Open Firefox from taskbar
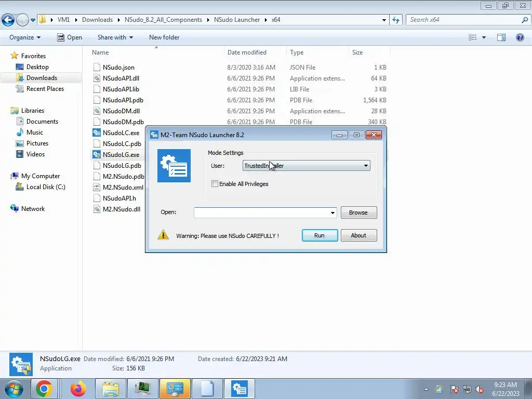This screenshot has height=399, width=532. [78, 389]
